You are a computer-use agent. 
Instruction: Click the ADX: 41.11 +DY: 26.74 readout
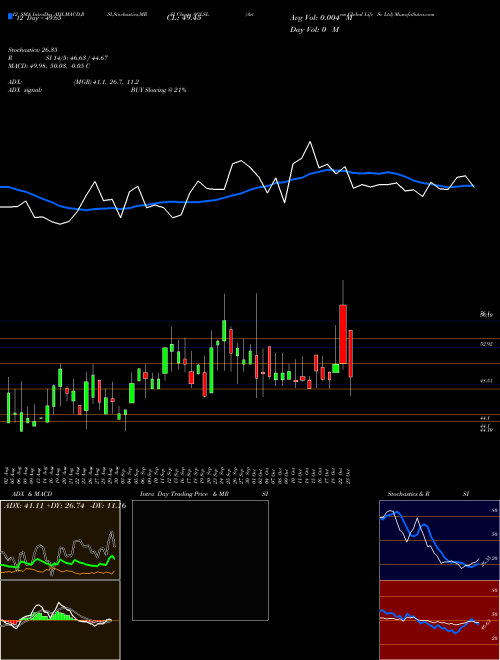tap(65, 506)
